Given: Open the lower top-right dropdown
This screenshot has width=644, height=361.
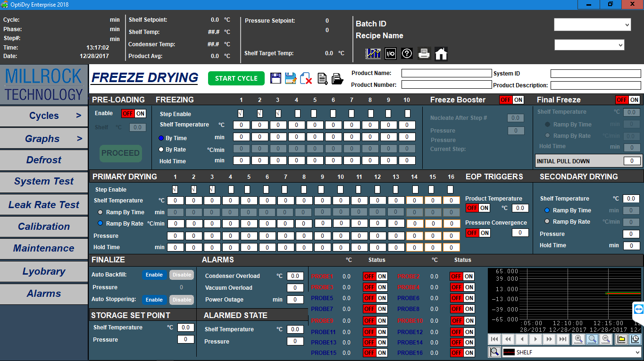Looking at the screenshot, I should (589, 45).
